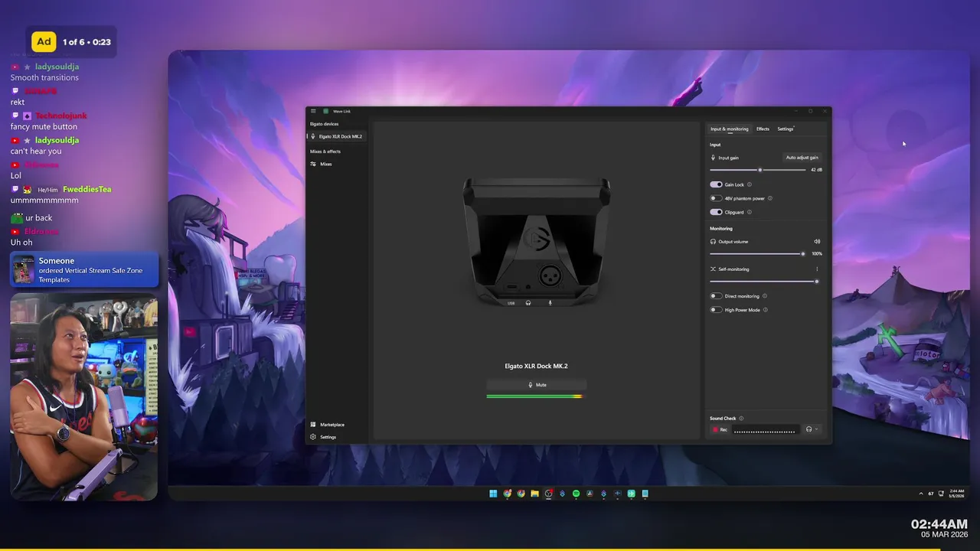Open taskbar clock showing 2:44 AM
Image resolution: width=980 pixels, height=551 pixels.
(957, 494)
